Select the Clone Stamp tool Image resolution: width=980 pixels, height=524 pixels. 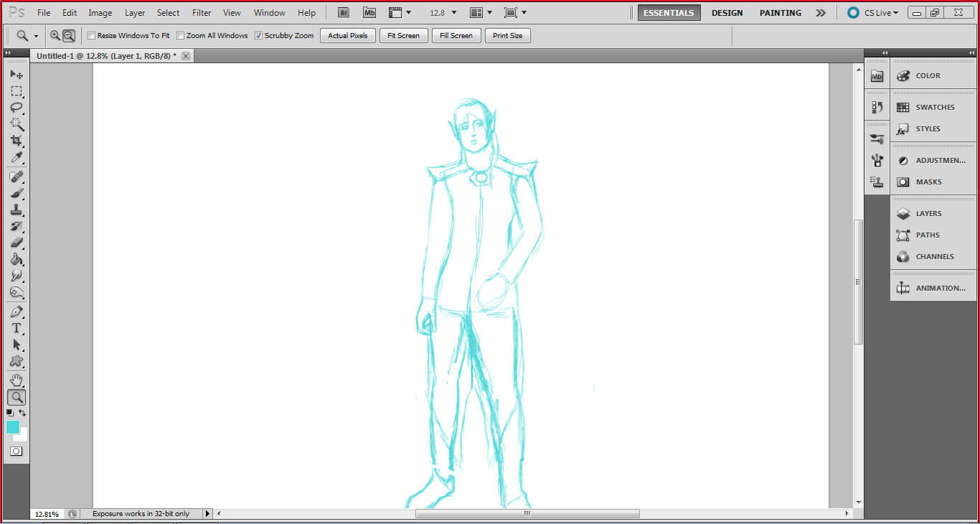16,210
